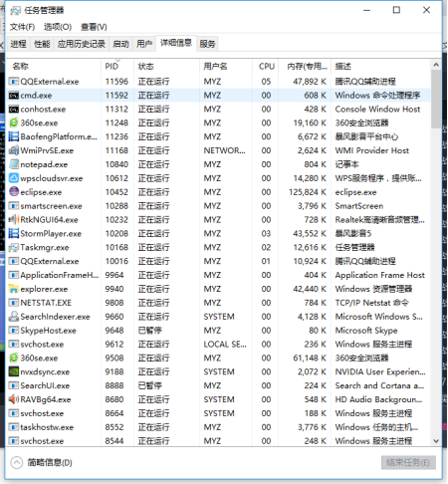Click the QQExternal.exe icon with PID 10016

[x=13, y=261]
